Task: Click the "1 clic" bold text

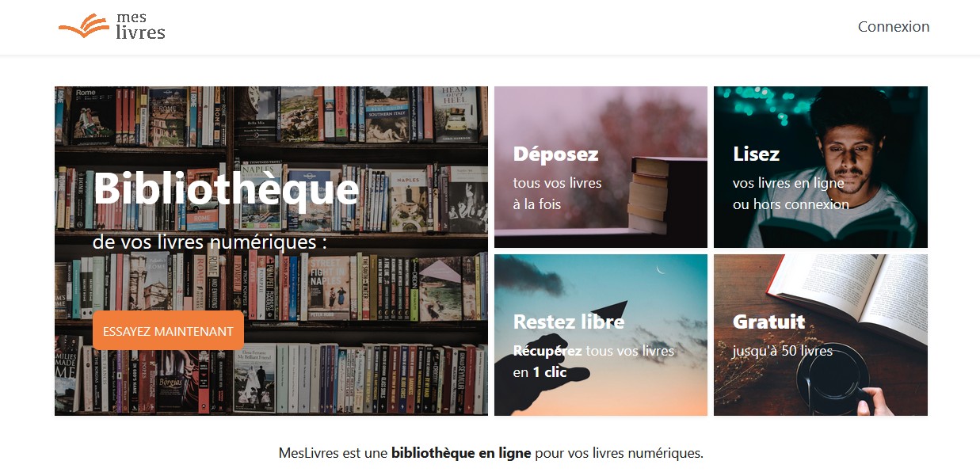Action: point(550,371)
